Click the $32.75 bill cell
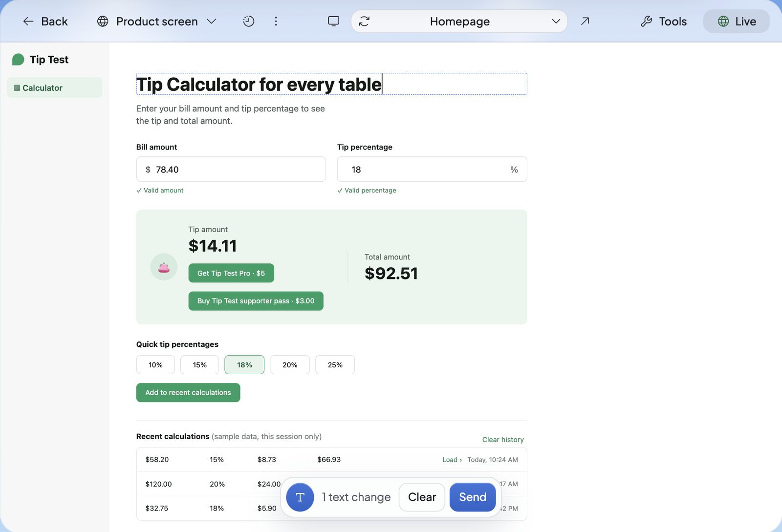This screenshot has height=532, width=782. [156, 509]
